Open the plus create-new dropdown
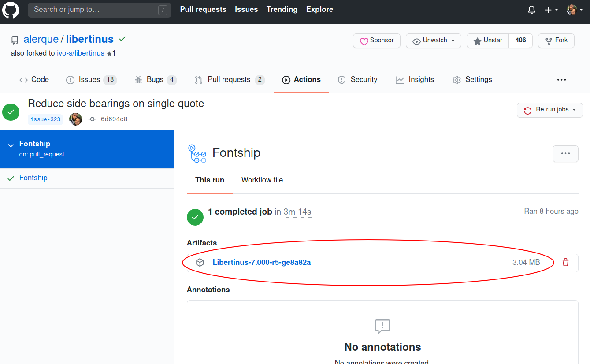 tap(551, 10)
